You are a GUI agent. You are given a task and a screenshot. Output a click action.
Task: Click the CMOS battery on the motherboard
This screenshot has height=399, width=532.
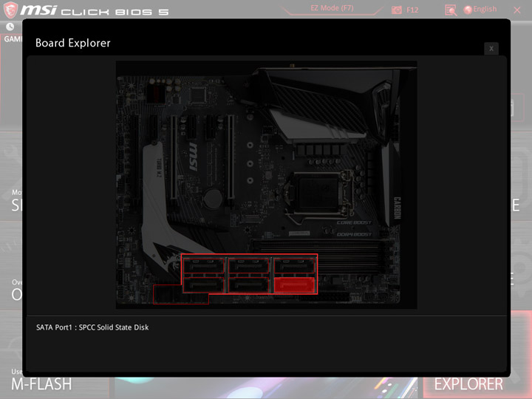[213, 199]
